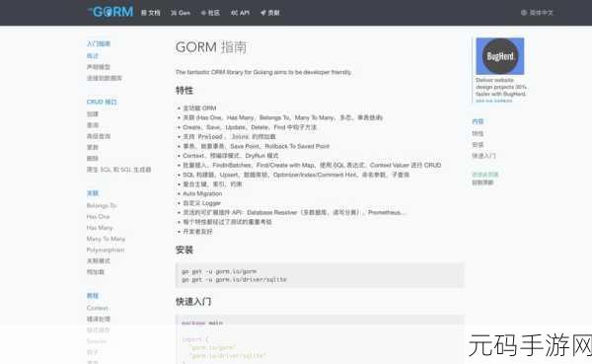Open the 贡献 navigation item
The height and width of the screenshot is (364, 592).
(270, 13)
